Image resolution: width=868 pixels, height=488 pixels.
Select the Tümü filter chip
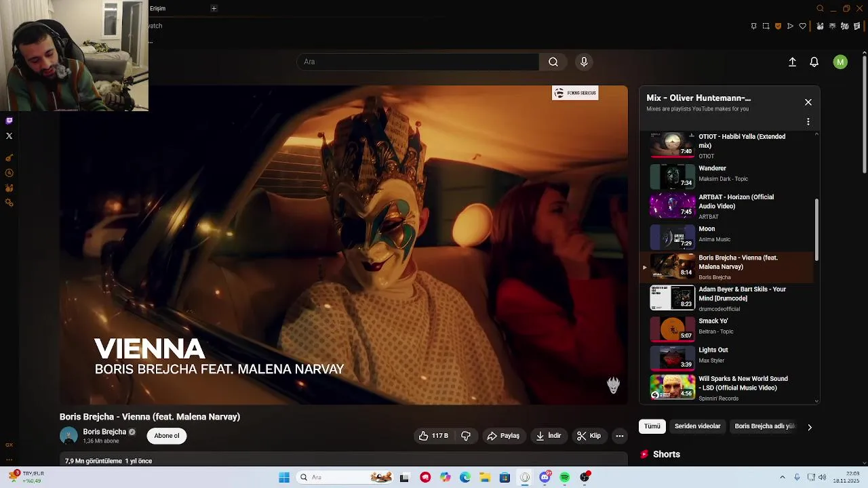pos(652,426)
